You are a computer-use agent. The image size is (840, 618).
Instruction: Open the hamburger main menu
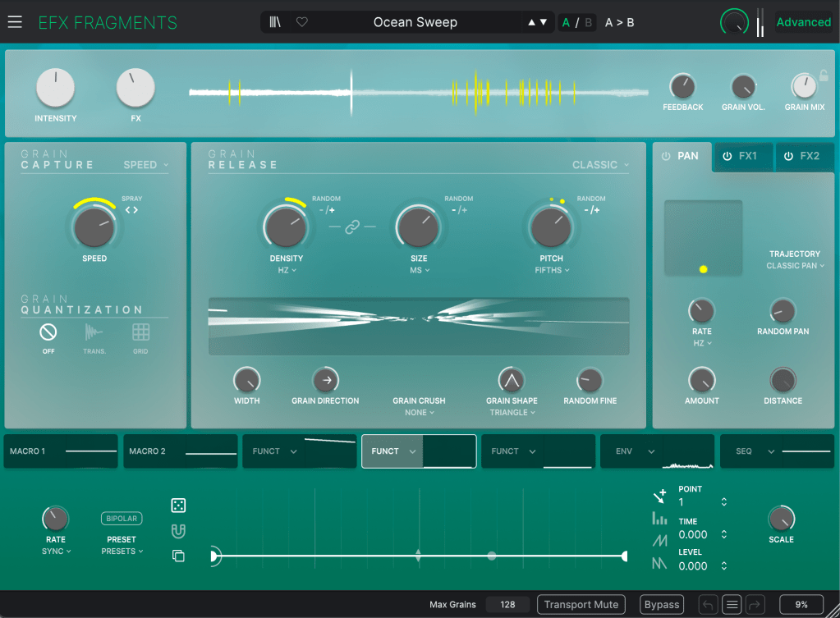tap(15, 22)
